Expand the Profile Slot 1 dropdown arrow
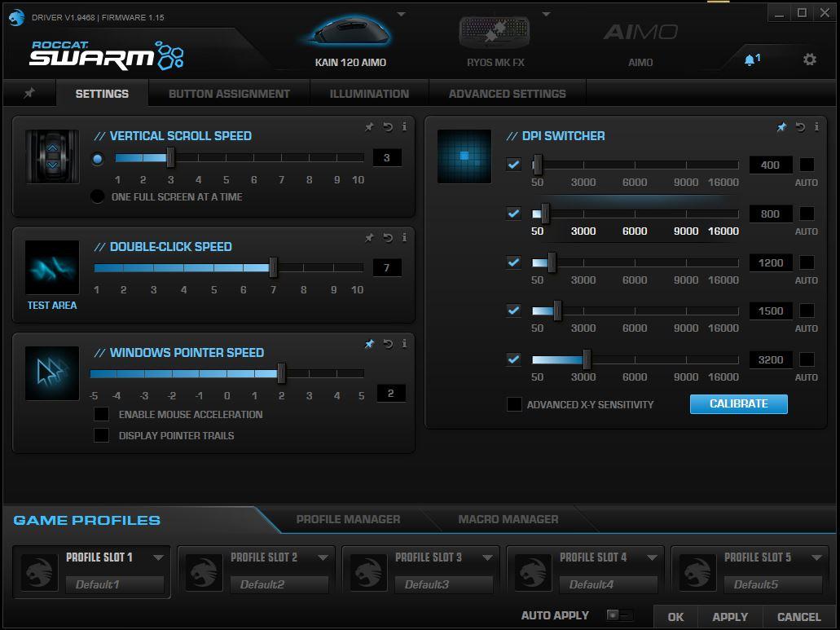The height and width of the screenshot is (630, 840). click(x=158, y=558)
